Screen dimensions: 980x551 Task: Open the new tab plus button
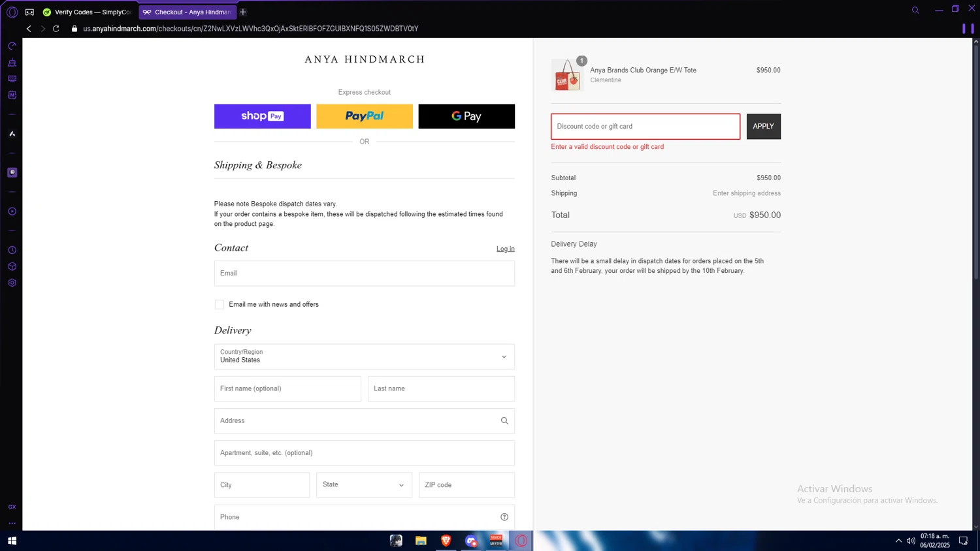tap(243, 12)
